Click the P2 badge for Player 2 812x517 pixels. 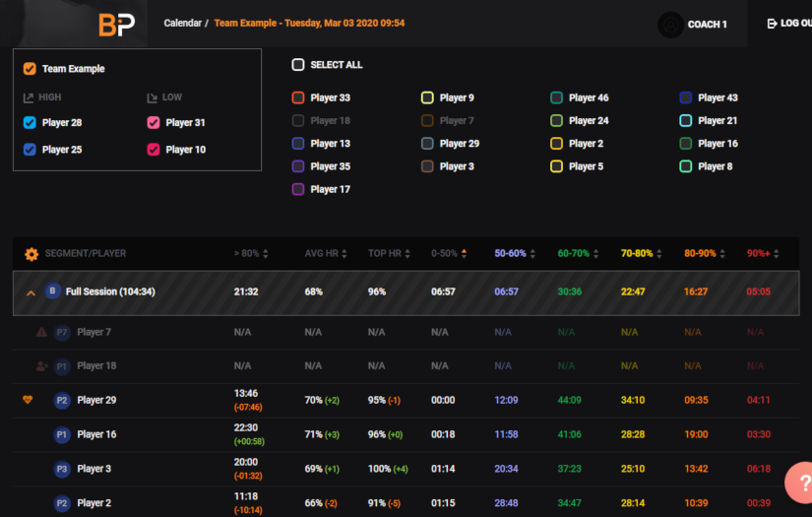click(x=62, y=503)
